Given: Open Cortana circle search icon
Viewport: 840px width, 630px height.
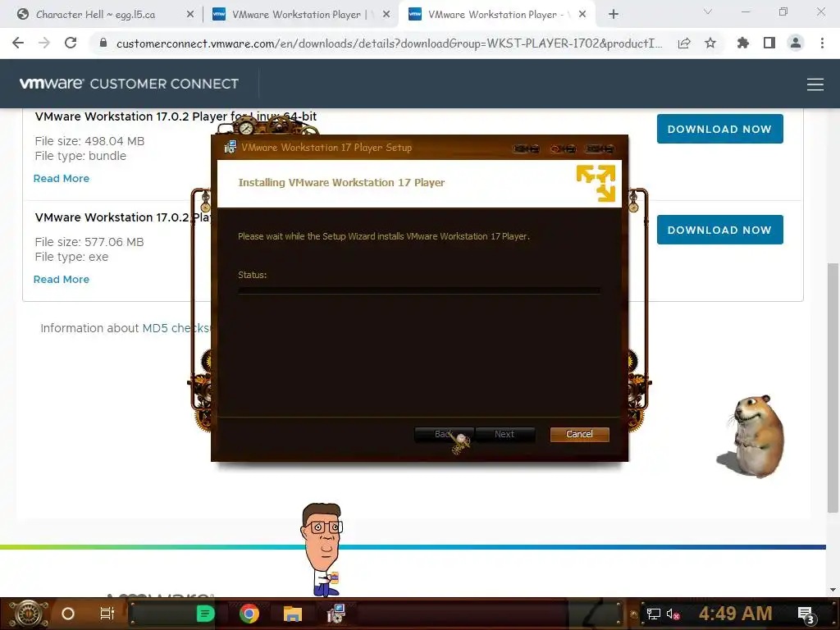Looking at the screenshot, I should coord(68,614).
